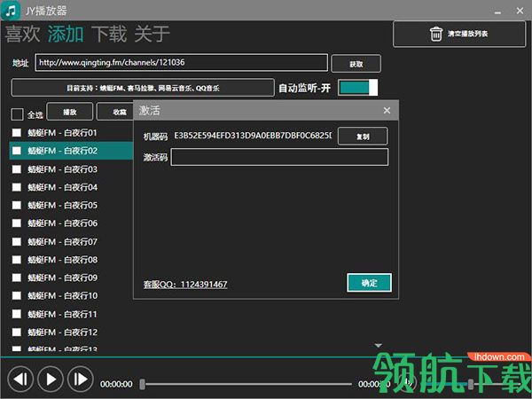
Task: Open the 关于 about tab
Action: click(152, 34)
